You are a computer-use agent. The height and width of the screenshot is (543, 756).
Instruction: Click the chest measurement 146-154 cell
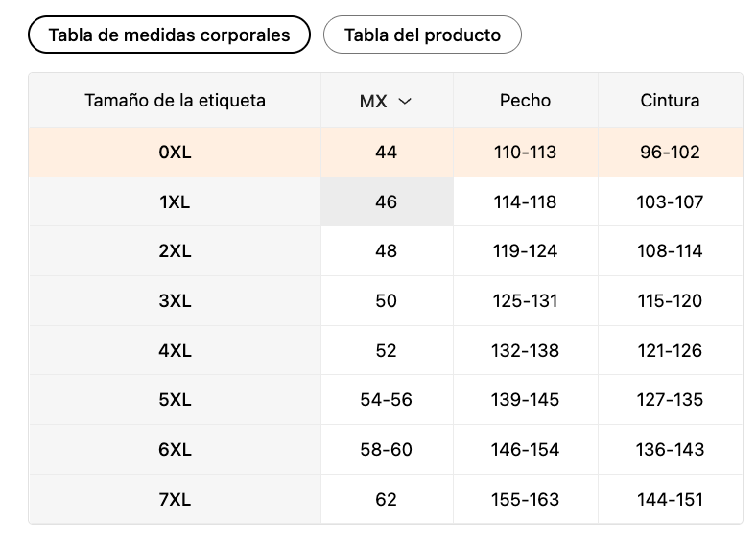coord(525,450)
